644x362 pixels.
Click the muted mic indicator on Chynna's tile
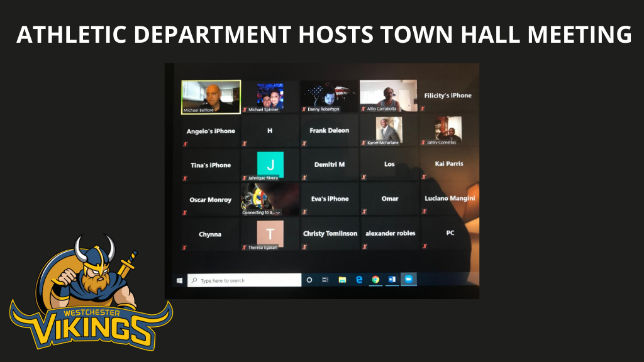tap(183, 246)
